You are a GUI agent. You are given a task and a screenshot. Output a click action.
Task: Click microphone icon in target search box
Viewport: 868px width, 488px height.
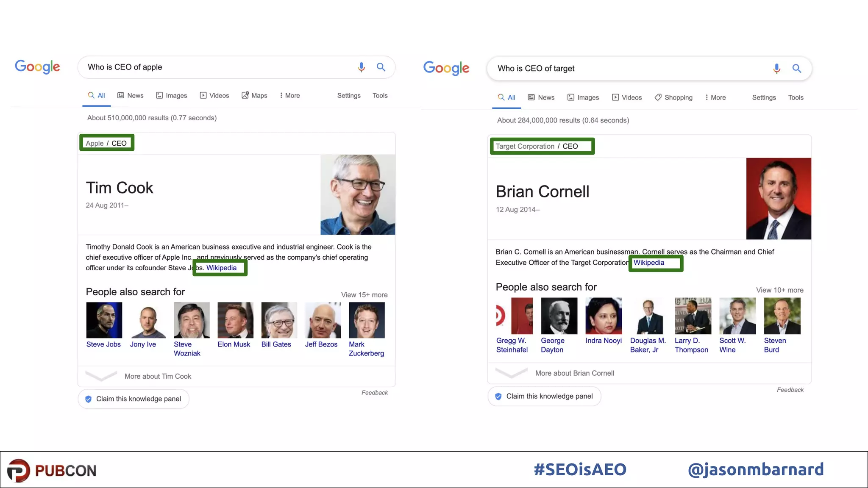(x=776, y=69)
